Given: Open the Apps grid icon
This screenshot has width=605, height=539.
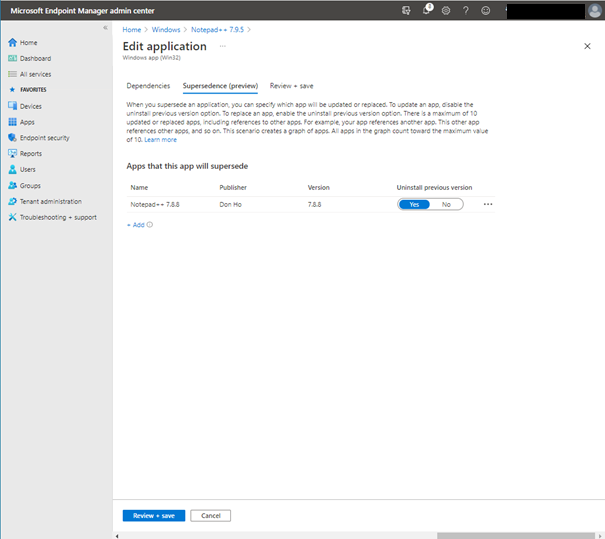Looking at the screenshot, I should point(12,122).
